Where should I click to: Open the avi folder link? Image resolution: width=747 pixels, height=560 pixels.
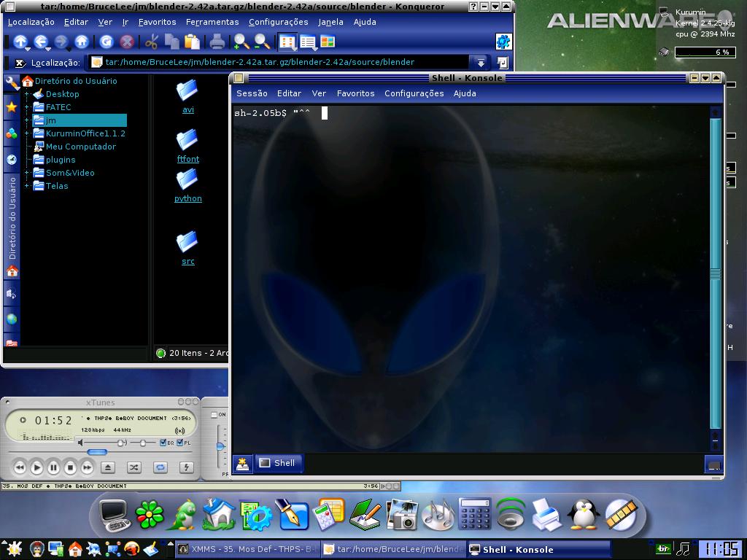click(x=187, y=109)
